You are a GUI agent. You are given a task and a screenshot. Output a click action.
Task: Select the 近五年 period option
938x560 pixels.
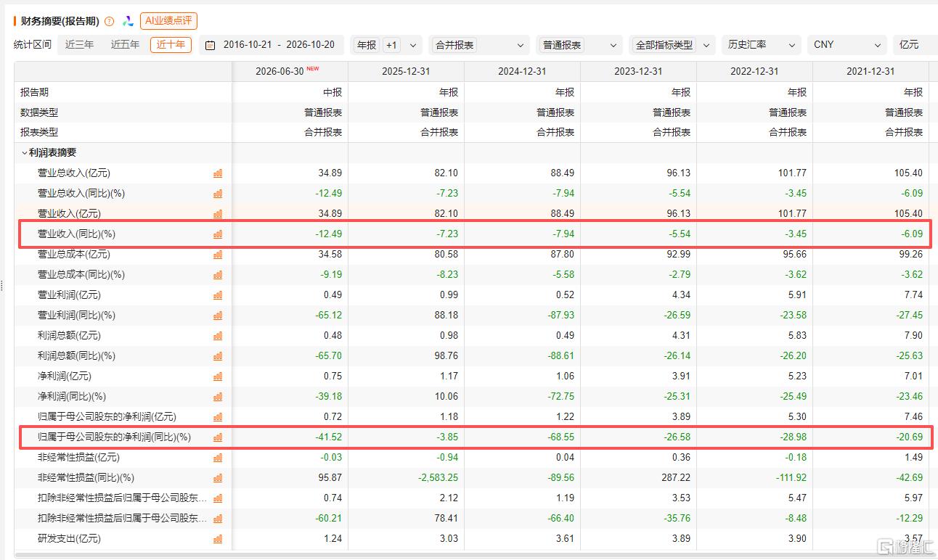[x=125, y=44]
